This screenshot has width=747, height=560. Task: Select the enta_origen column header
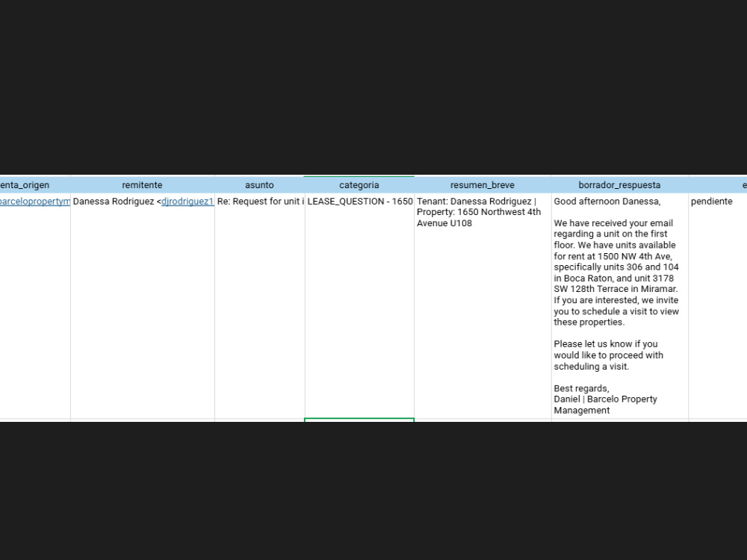[x=35, y=184]
